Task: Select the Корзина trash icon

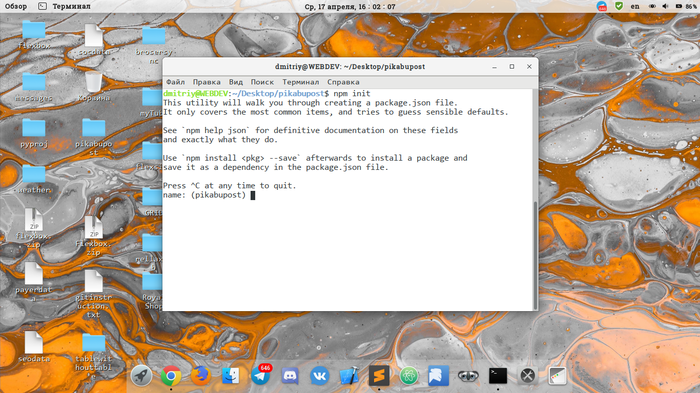Action: 94,87
